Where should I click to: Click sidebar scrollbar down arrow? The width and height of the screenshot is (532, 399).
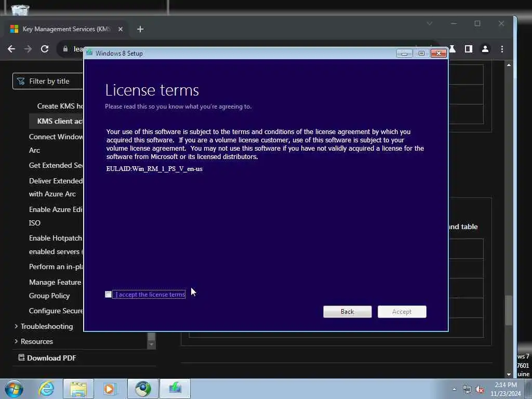(x=151, y=344)
